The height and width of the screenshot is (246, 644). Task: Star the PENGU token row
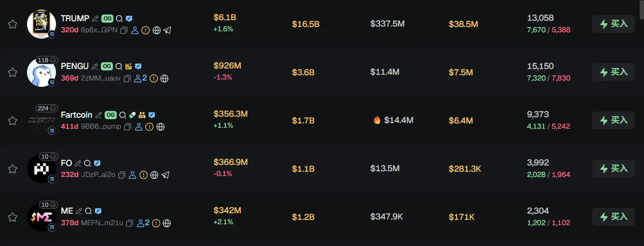13,72
